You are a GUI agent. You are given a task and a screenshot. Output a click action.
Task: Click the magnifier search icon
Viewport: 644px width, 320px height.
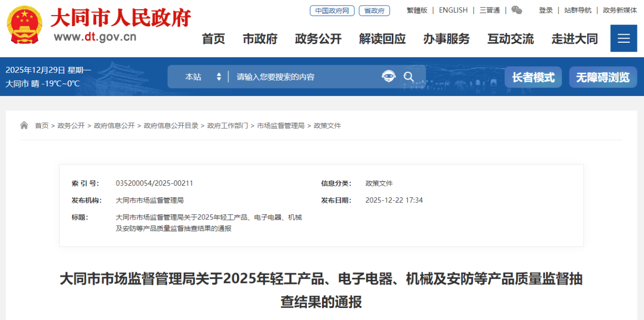point(409,77)
